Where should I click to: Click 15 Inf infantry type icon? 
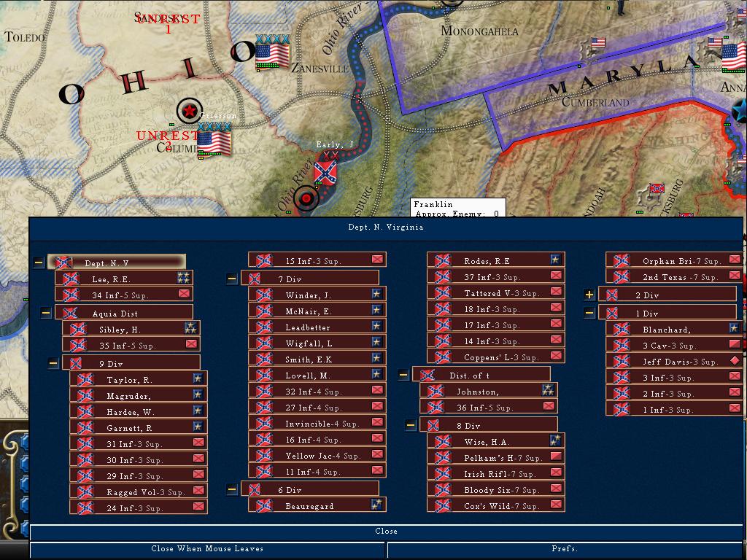377,260
